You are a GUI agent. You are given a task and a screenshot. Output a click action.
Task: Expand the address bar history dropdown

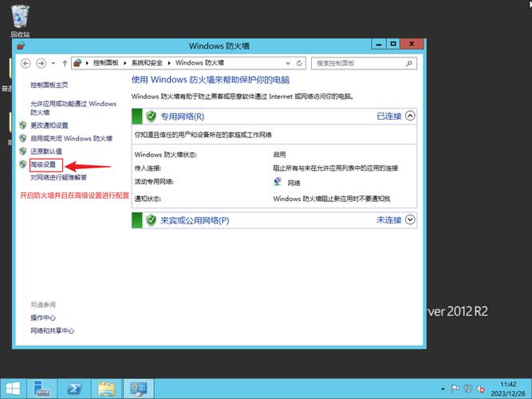coord(288,63)
